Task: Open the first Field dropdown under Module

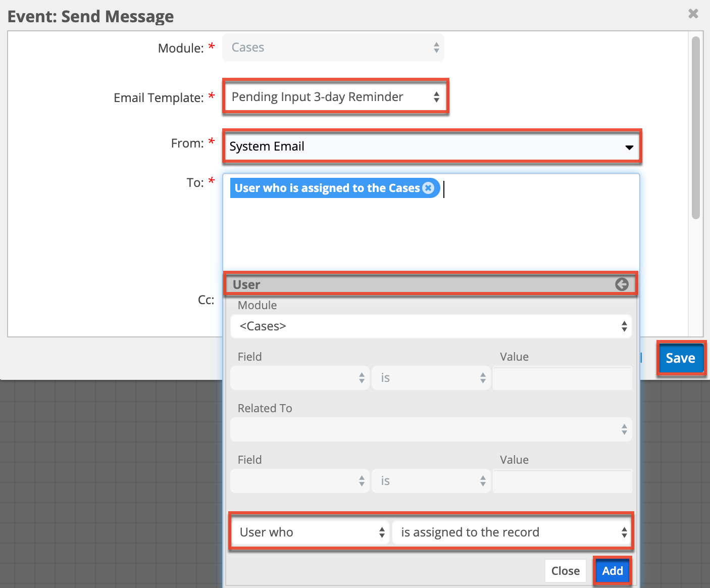Action: (x=300, y=378)
